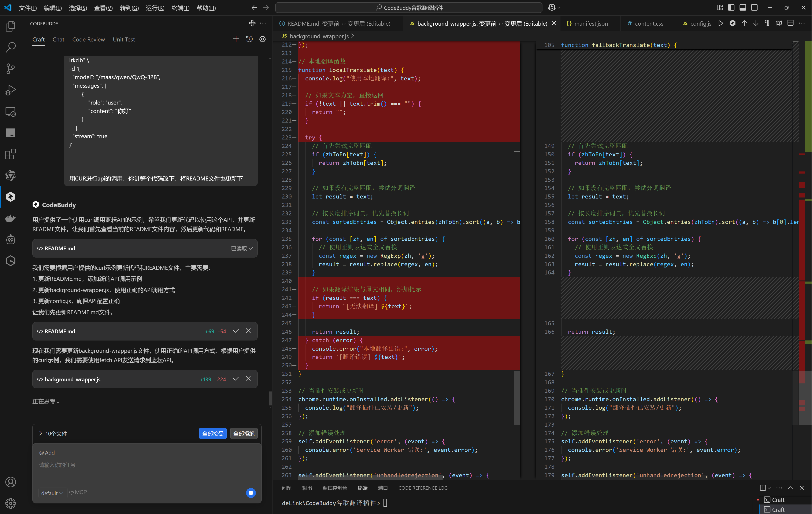Open the default model dropdown

52,493
